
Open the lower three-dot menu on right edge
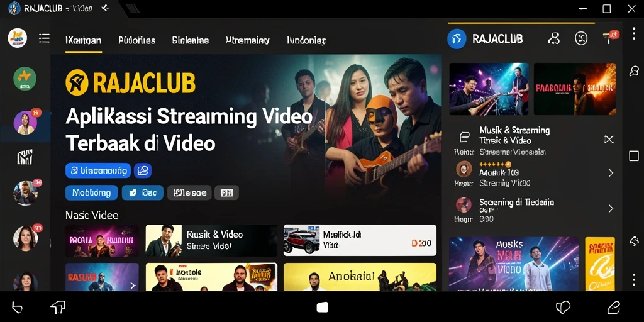tap(634, 280)
